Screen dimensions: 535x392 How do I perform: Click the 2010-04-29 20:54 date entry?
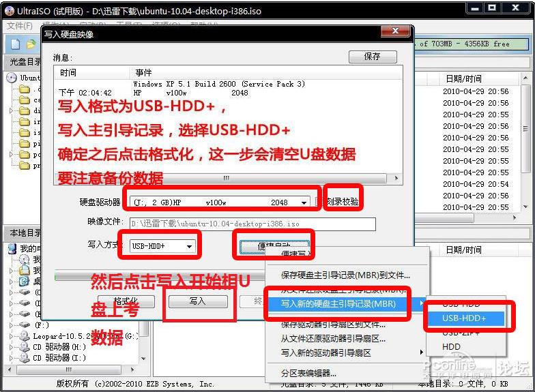pos(476,184)
